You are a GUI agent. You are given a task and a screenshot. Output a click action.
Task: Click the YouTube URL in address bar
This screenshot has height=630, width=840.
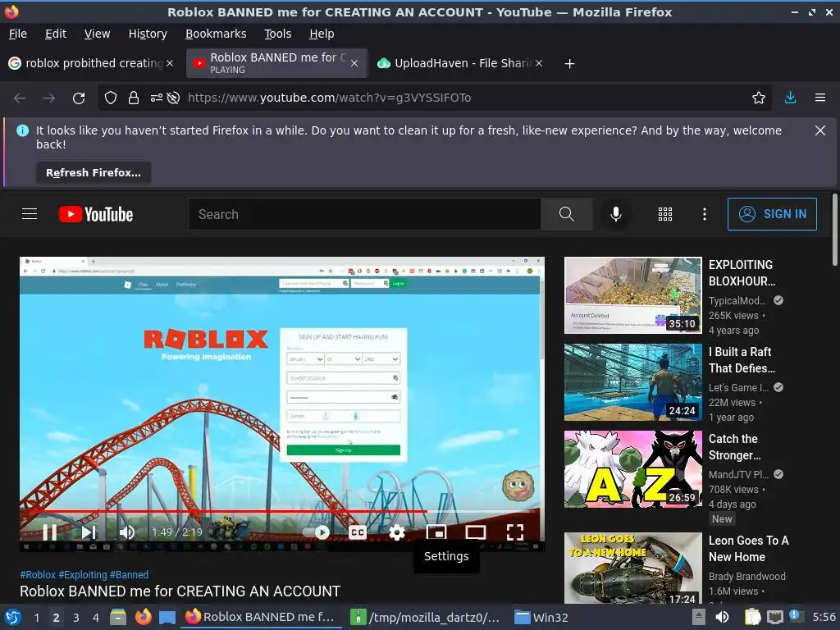pos(329,98)
